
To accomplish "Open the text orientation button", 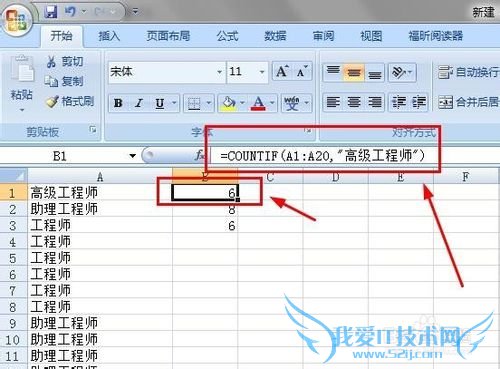I will pyautogui.click(x=402, y=72).
